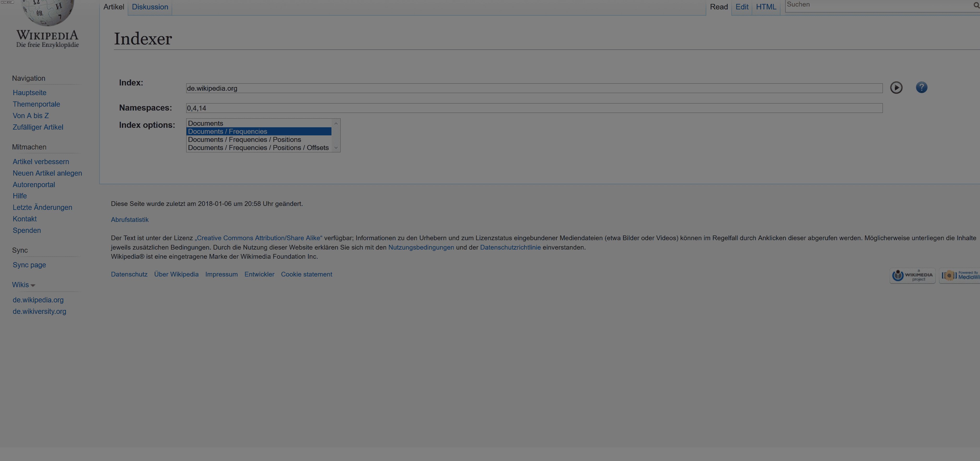
Task: Open the Impressum footer link
Action: [221, 274]
